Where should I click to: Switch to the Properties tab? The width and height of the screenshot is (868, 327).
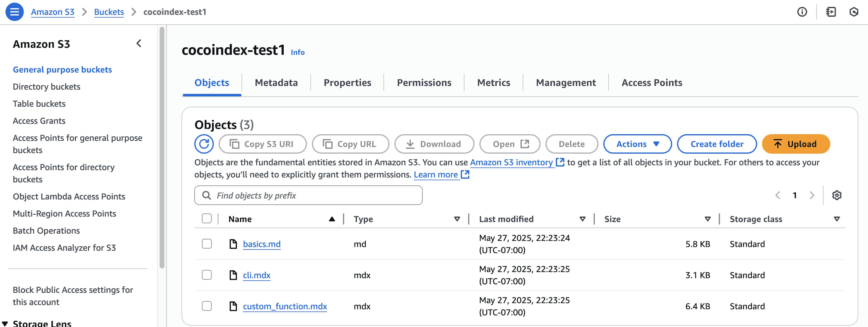coord(347,83)
